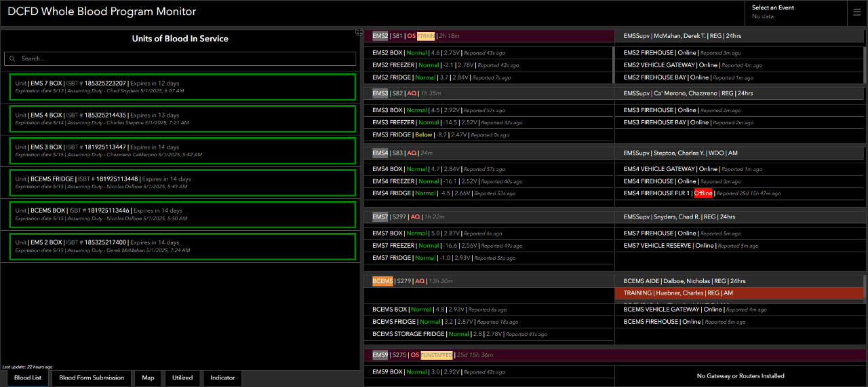Click the BCEMS FIREHOUSE row
This screenshot has height=387, width=868.
pyautogui.click(x=741, y=322)
